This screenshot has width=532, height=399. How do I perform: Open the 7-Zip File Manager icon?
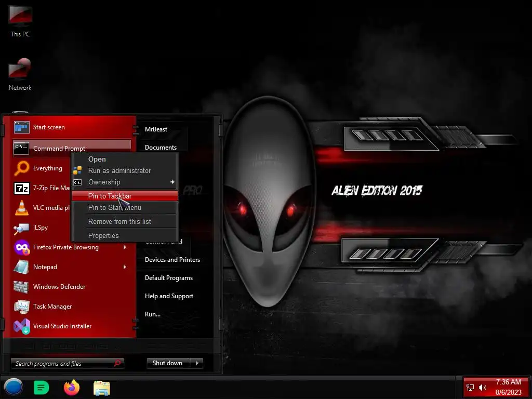[22, 188]
